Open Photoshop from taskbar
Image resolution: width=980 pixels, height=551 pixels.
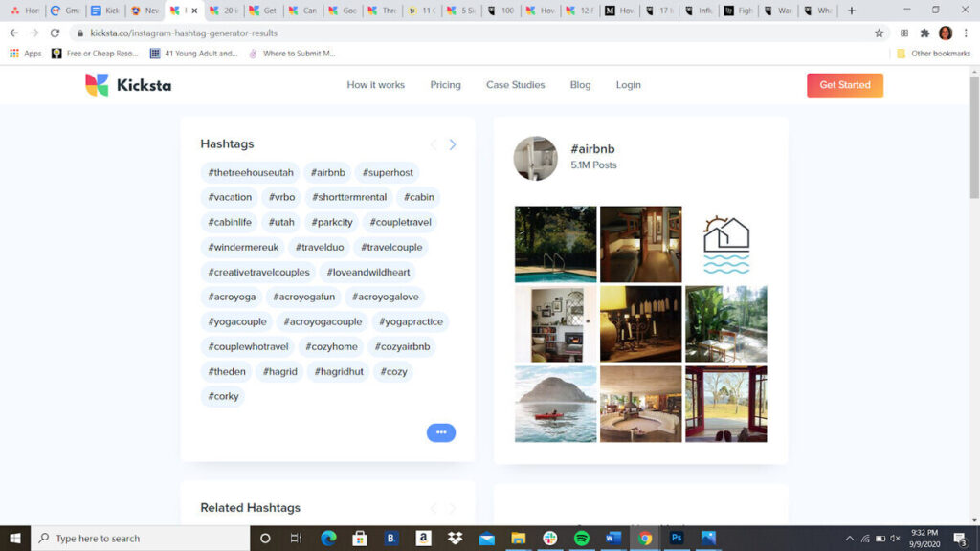coord(677,538)
